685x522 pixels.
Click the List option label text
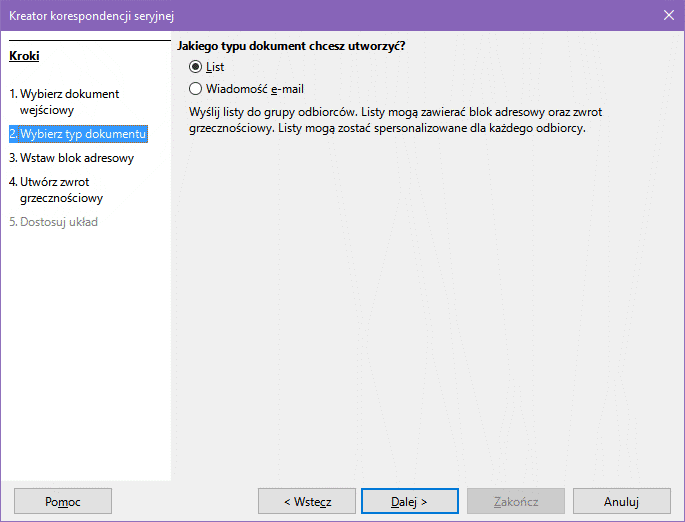[215, 67]
